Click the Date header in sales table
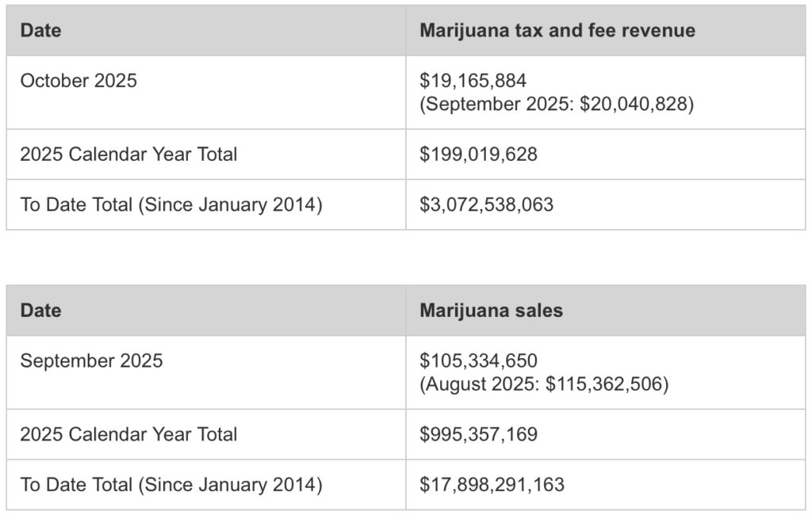This screenshot has width=812, height=515. tap(40, 311)
